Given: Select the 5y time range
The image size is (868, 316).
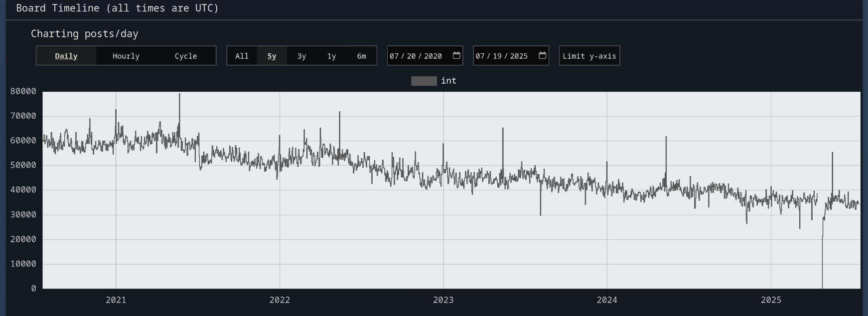Looking at the screenshot, I should 272,56.
